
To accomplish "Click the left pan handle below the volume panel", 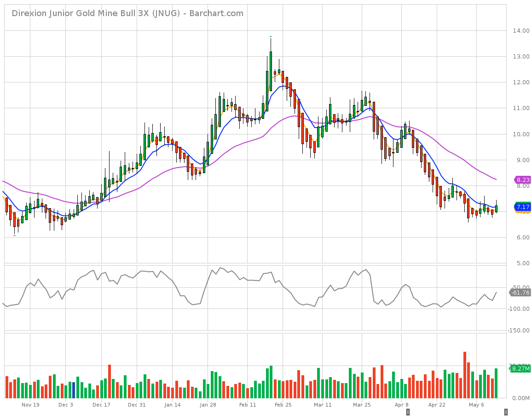I will click(408, 412).
